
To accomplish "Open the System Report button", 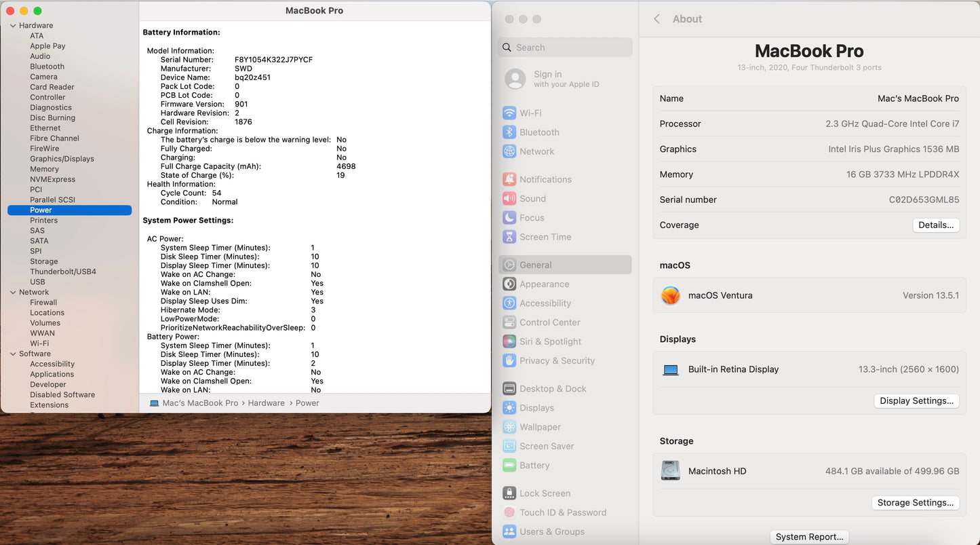I will pyautogui.click(x=809, y=537).
